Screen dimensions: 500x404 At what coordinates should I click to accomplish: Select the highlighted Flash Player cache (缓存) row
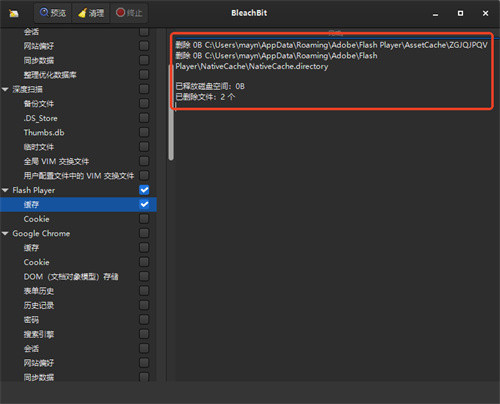click(x=78, y=204)
